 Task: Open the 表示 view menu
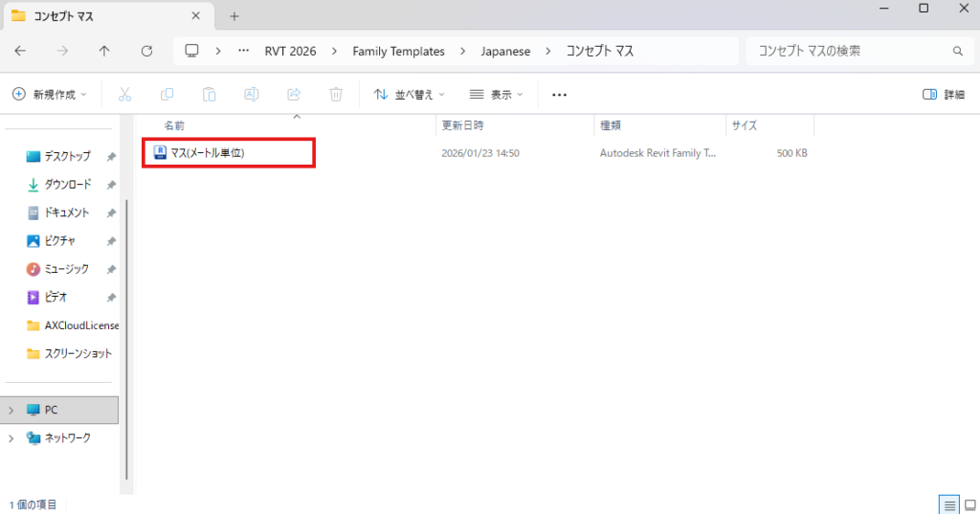(x=497, y=95)
